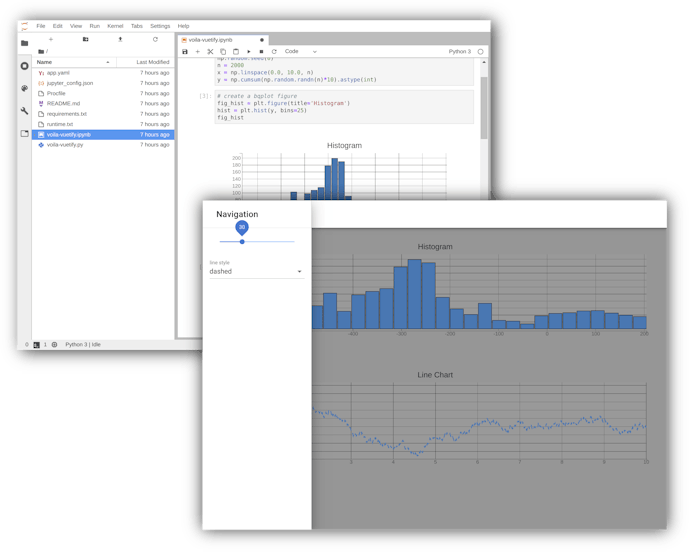Image resolution: width=692 pixels, height=560 pixels.
Task: Click the slider handle in Navigation panel
Action: tap(242, 242)
